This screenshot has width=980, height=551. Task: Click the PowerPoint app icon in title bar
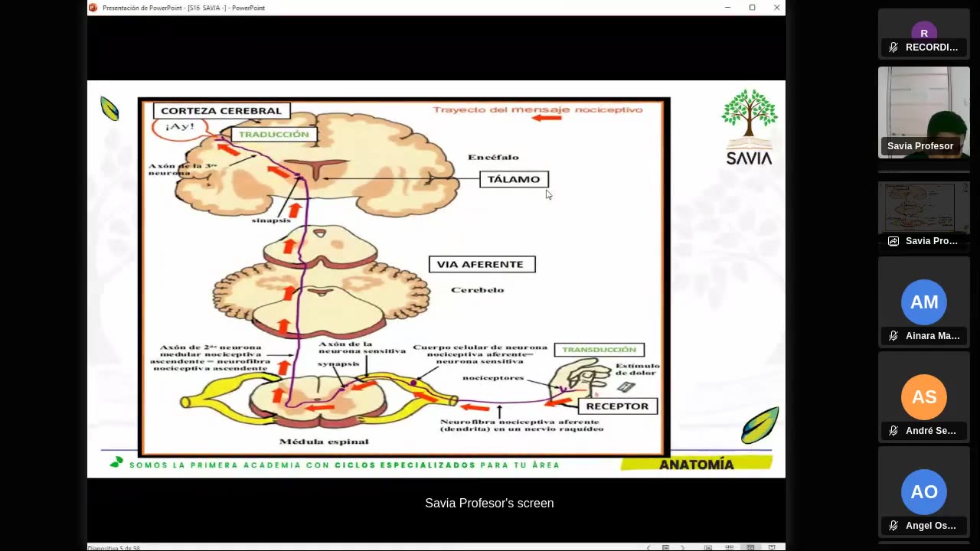93,8
